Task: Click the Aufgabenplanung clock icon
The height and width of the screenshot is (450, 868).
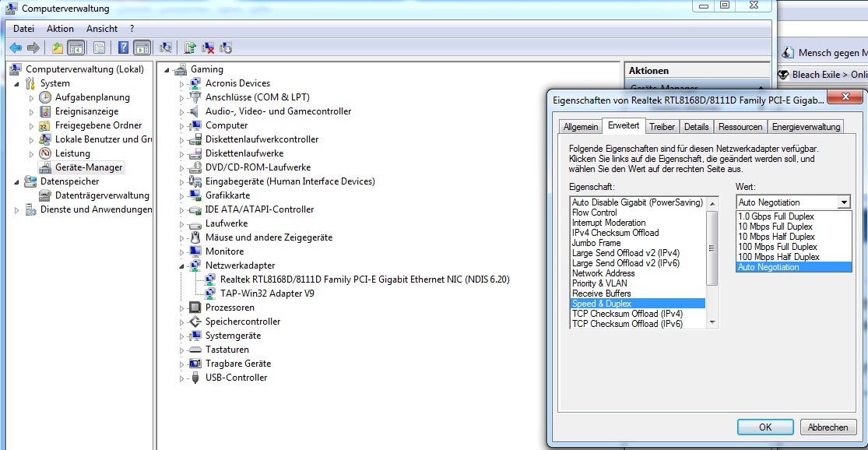Action: 45,97
